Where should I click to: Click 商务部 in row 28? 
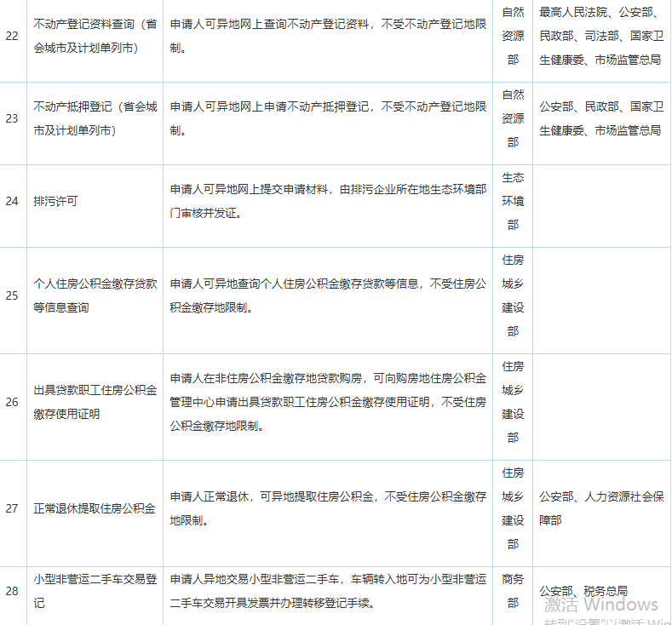coord(513,591)
